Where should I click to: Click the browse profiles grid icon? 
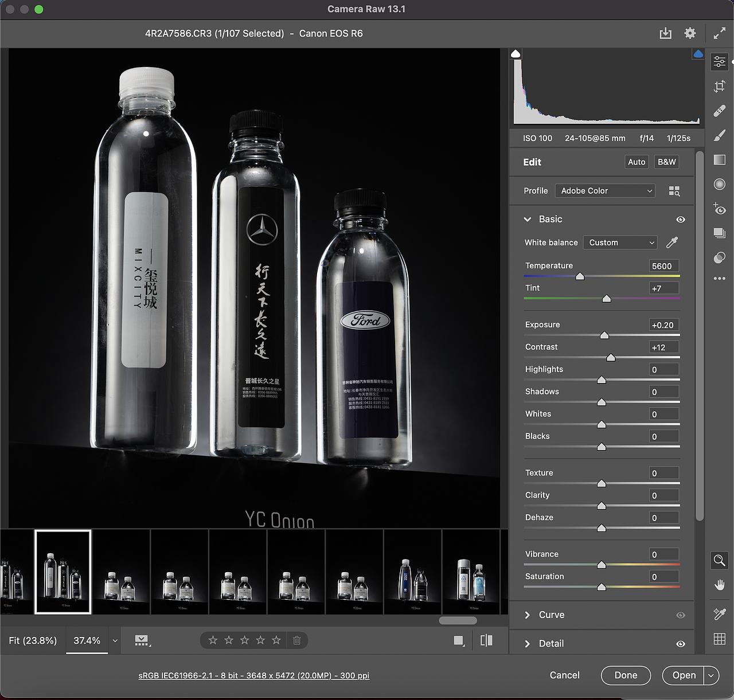tap(674, 191)
